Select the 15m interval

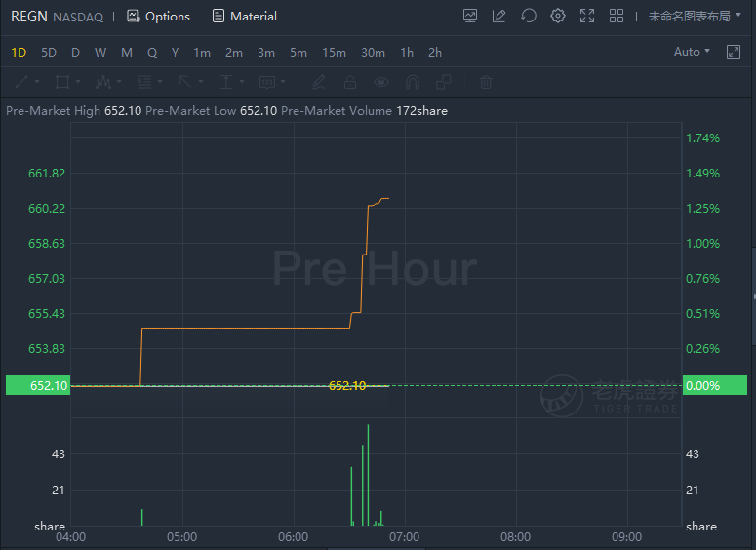coord(335,52)
